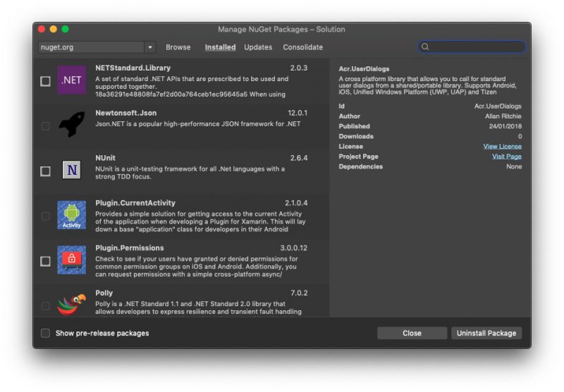Tick the Plugin.Permissions checkbox
This screenshot has height=392, width=564.
(45, 261)
